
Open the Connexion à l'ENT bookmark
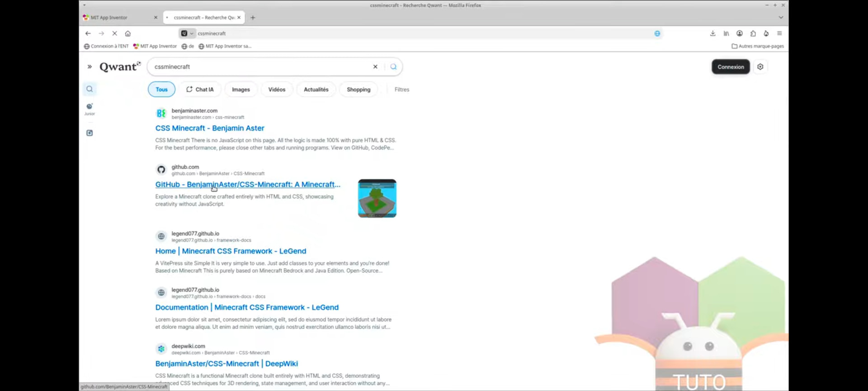(x=106, y=46)
